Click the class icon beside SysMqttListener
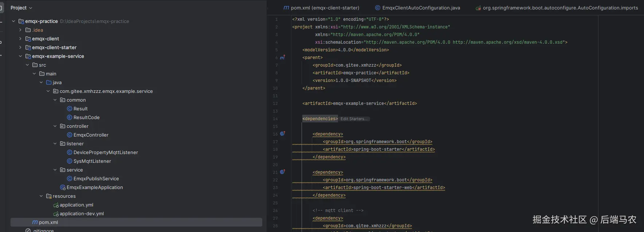 pyautogui.click(x=70, y=161)
